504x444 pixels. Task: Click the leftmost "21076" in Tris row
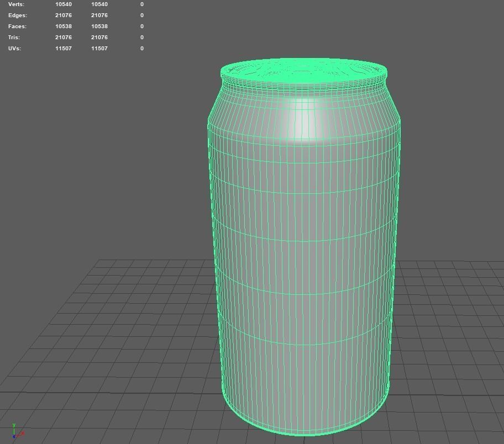(64, 37)
